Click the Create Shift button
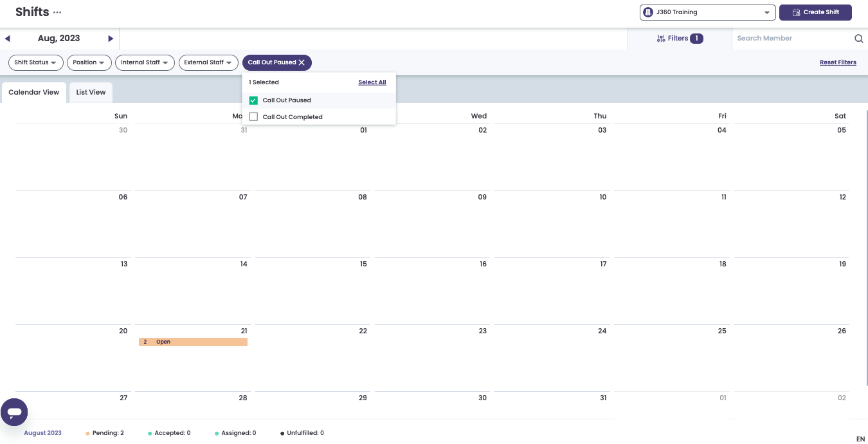868x444 pixels. coord(815,12)
